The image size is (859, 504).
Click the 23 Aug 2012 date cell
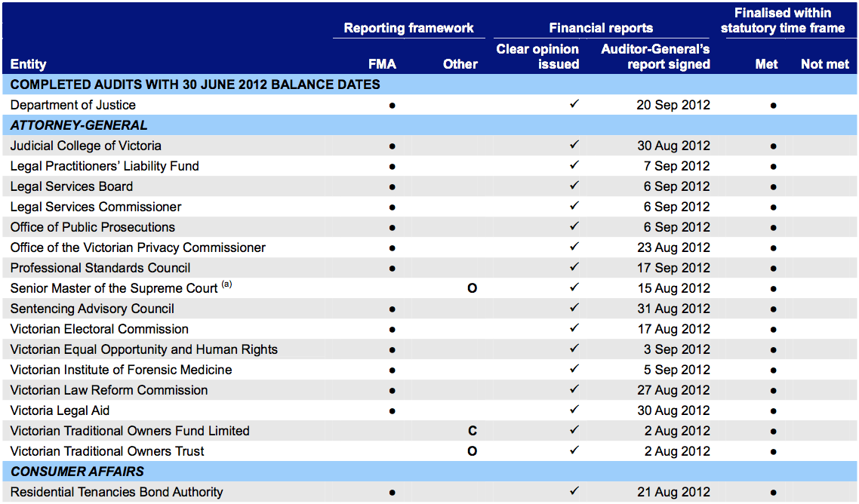click(x=673, y=247)
